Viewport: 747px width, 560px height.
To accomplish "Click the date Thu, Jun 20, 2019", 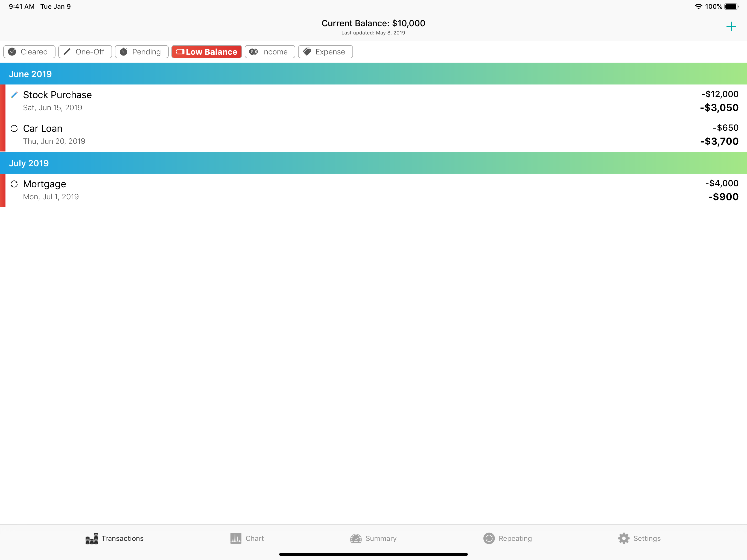I will click(x=54, y=141).
